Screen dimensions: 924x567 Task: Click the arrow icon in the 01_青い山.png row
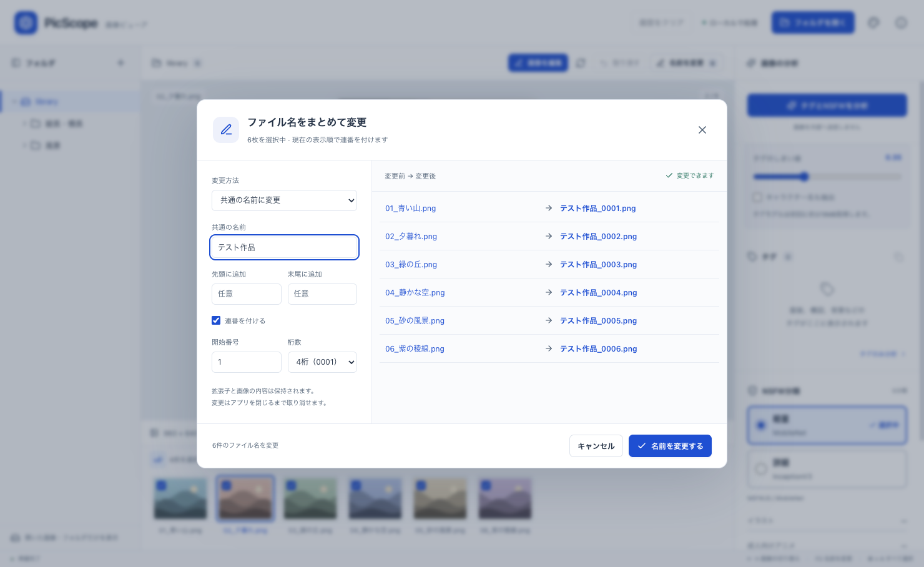point(549,208)
